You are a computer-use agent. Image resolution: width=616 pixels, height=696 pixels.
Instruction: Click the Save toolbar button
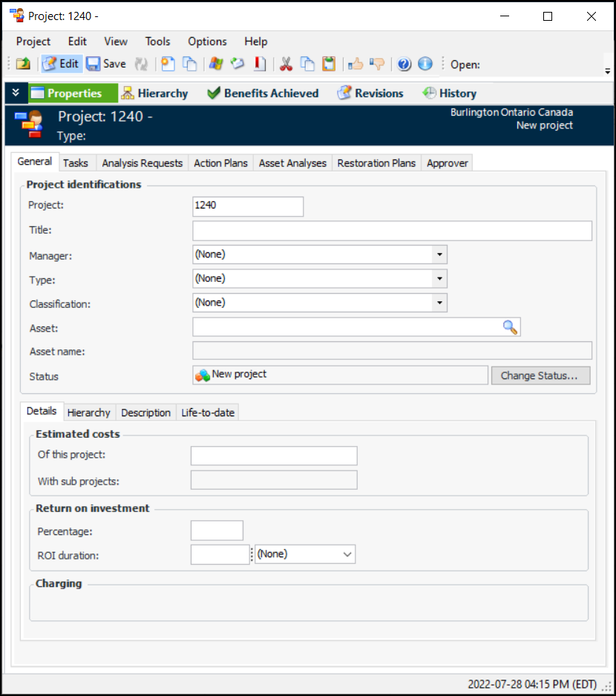[x=106, y=64]
